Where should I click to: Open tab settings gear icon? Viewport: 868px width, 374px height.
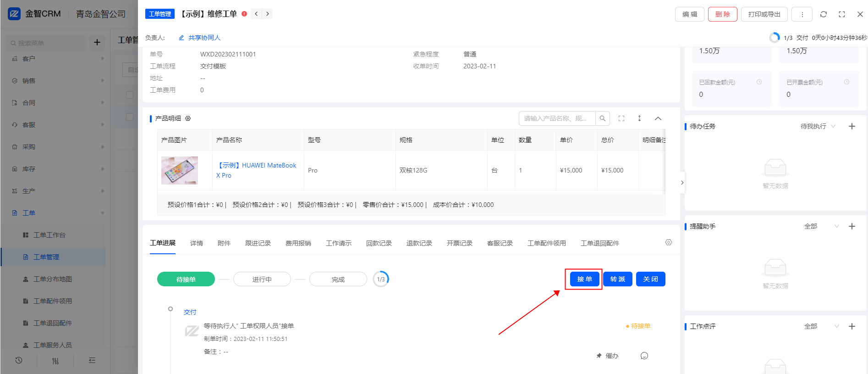click(668, 242)
